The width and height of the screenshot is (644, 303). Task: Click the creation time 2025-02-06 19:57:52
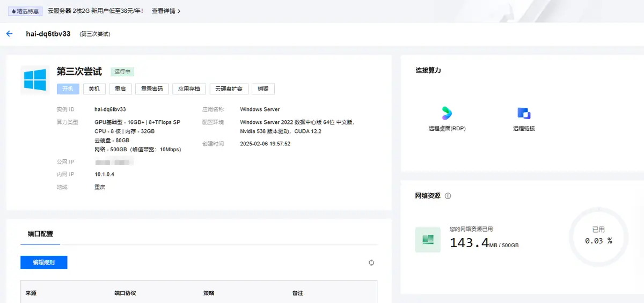pos(265,144)
